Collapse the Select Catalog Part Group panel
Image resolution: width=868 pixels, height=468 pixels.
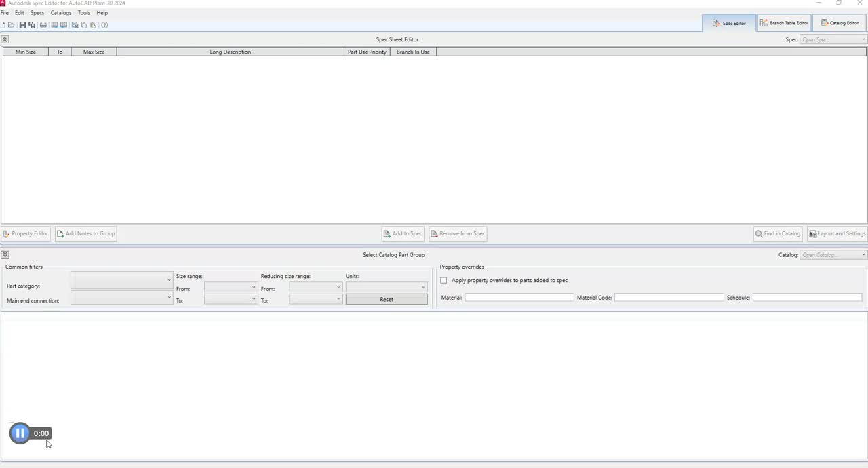click(x=5, y=254)
